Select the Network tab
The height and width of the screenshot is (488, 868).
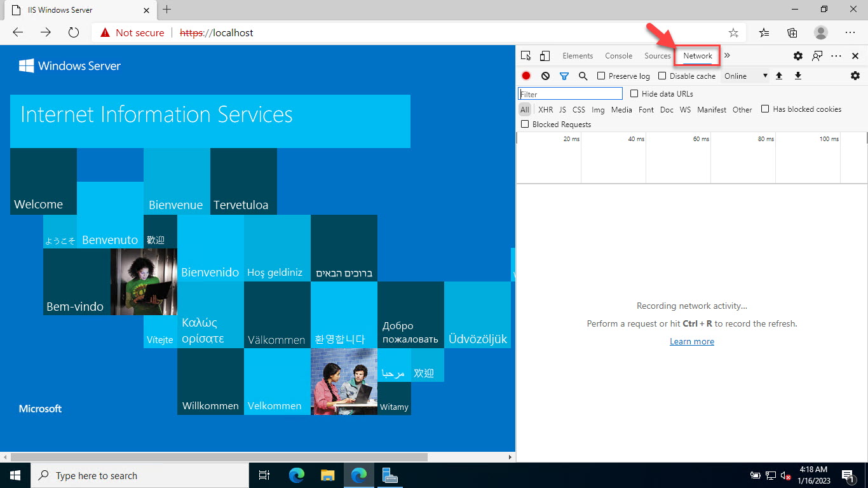[x=698, y=56]
